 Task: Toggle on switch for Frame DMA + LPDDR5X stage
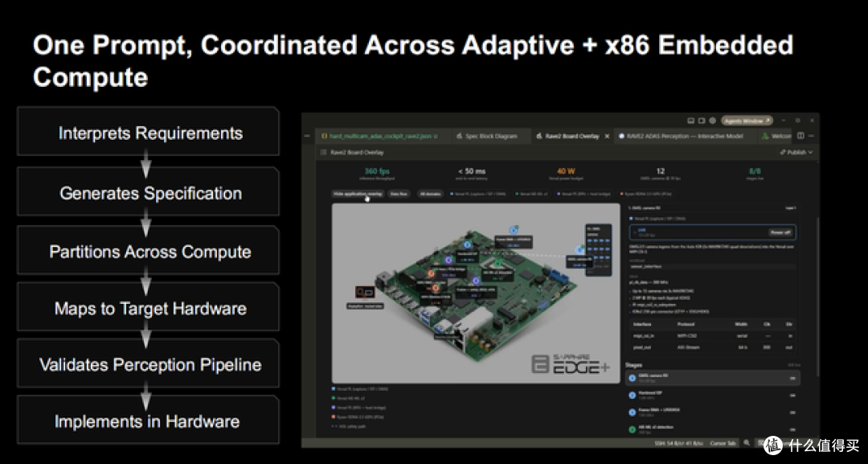coord(792,413)
